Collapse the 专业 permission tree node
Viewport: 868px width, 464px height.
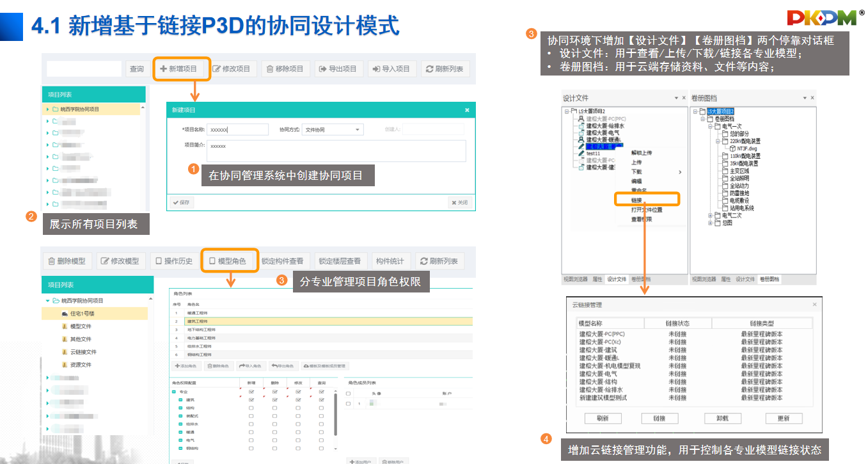click(x=174, y=392)
